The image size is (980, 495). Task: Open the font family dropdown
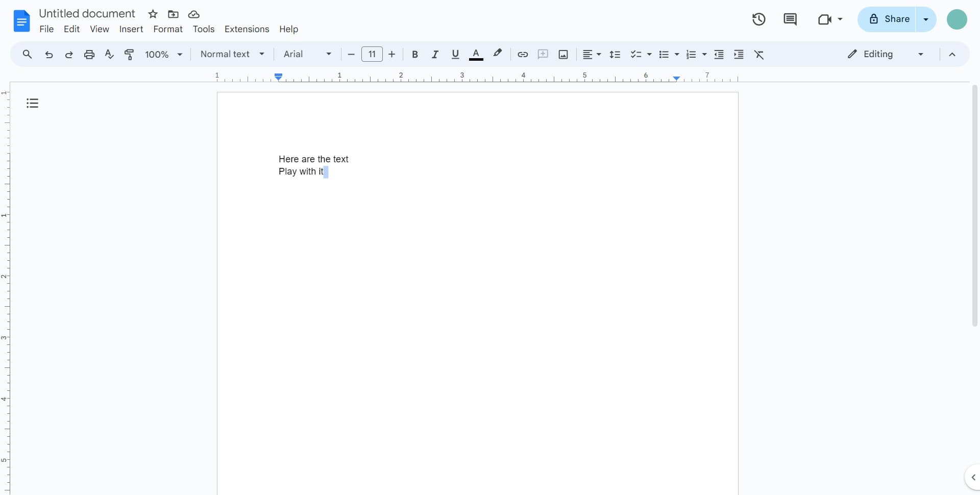click(x=306, y=54)
